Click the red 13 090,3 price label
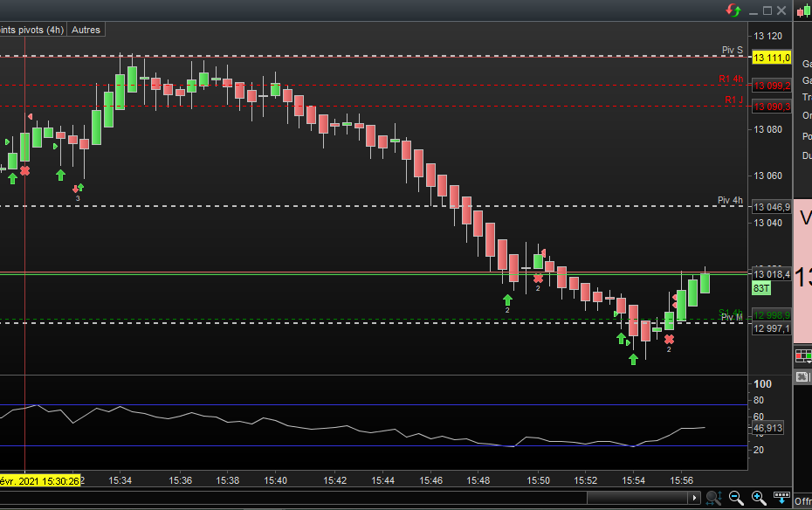 point(772,107)
